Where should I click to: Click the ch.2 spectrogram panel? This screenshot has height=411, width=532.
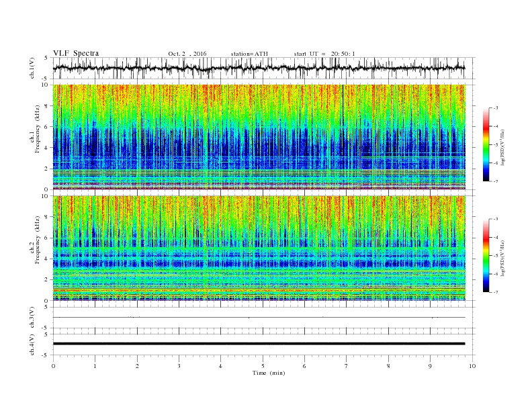point(259,248)
